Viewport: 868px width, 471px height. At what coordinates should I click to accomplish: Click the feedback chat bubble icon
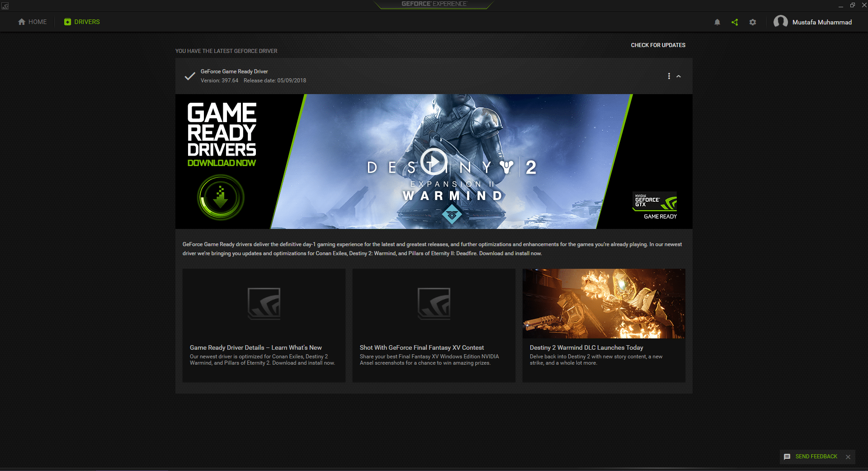click(787, 457)
